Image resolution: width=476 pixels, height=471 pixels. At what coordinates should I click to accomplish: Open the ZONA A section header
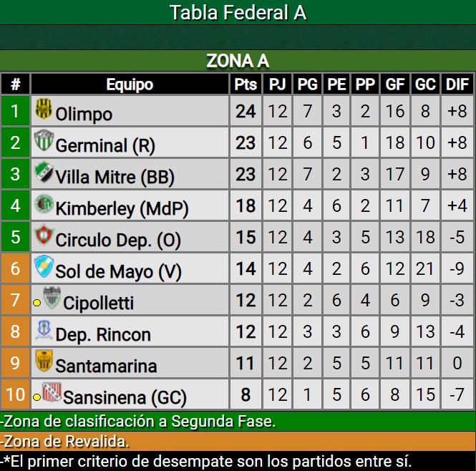pyautogui.click(x=238, y=61)
